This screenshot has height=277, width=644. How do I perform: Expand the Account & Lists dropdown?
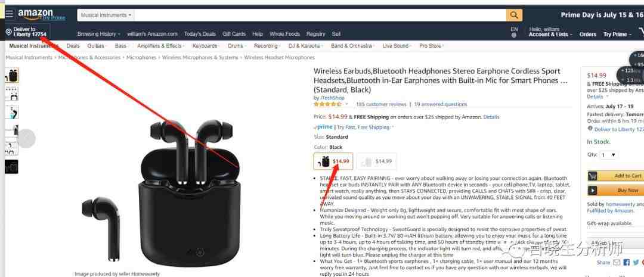click(550, 35)
